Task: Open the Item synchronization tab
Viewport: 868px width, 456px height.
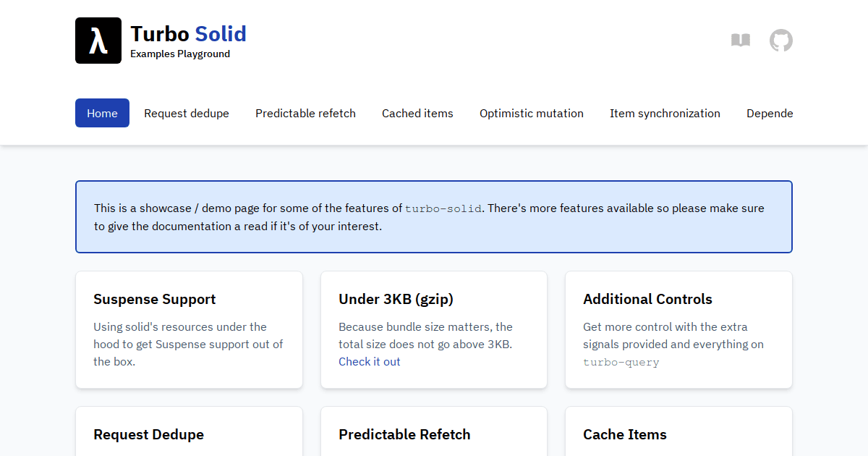Action: pyautogui.click(x=665, y=113)
